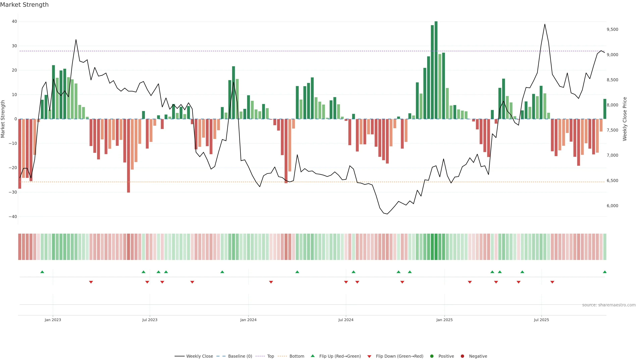This screenshot has width=644, height=362.
Task: Click the leftmost red flip-down triangle marker
Action: pyautogui.click(x=91, y=282)
